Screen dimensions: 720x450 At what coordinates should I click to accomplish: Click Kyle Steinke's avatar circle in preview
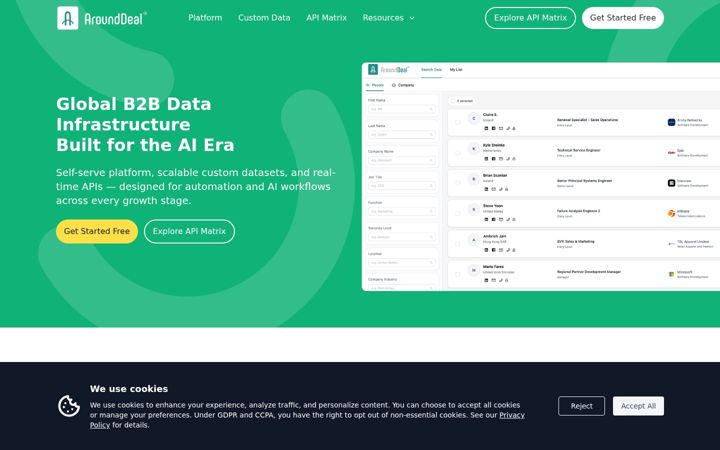[x=474, y=149]
